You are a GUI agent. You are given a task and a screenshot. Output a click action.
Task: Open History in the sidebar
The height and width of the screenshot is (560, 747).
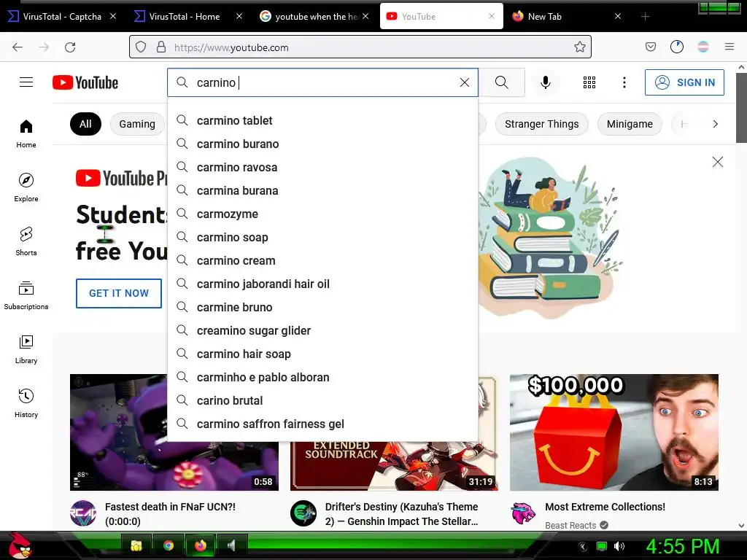pos(26,403)
